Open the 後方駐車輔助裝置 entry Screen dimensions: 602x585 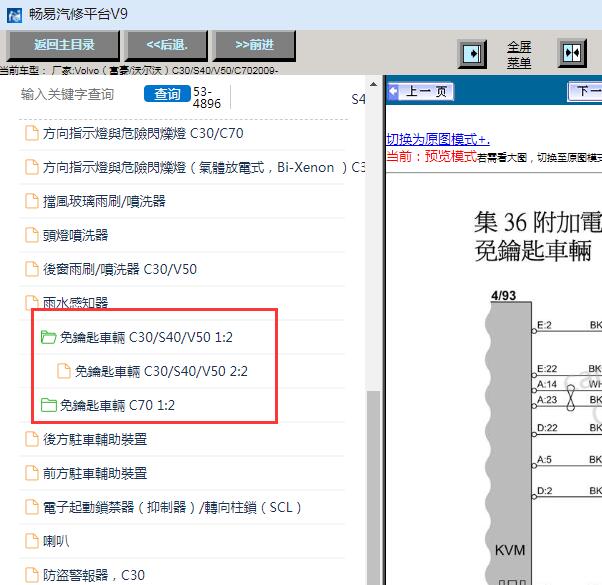point(95,440)
